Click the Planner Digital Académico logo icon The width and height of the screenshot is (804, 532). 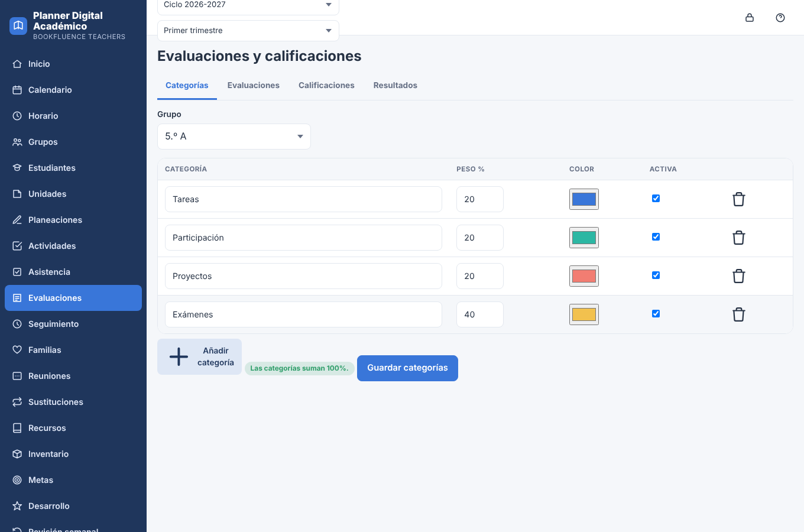pyautogui.click(x=18, y=26)
